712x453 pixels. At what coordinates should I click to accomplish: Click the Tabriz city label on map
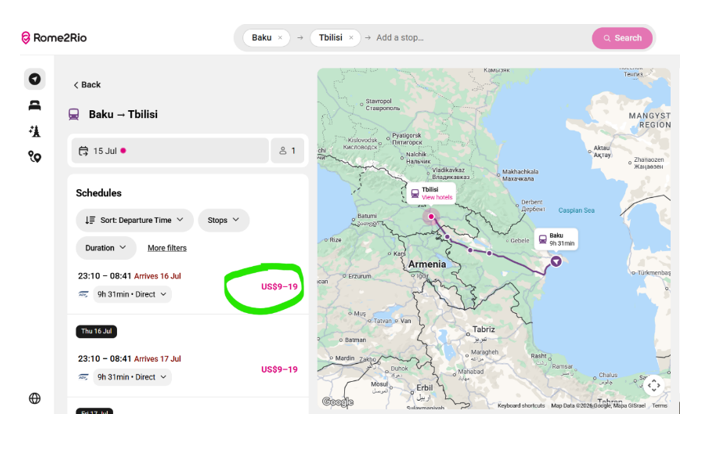pos(484,329)
